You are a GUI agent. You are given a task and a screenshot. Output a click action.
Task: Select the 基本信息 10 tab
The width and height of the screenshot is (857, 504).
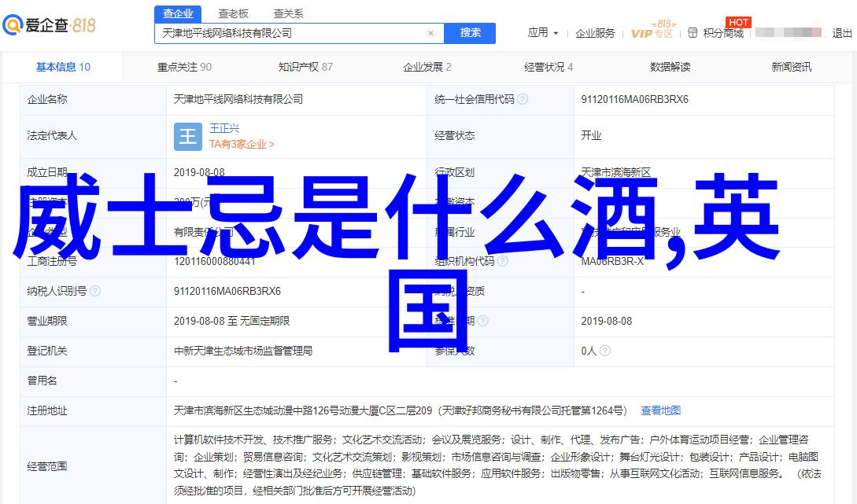(64, 67)
